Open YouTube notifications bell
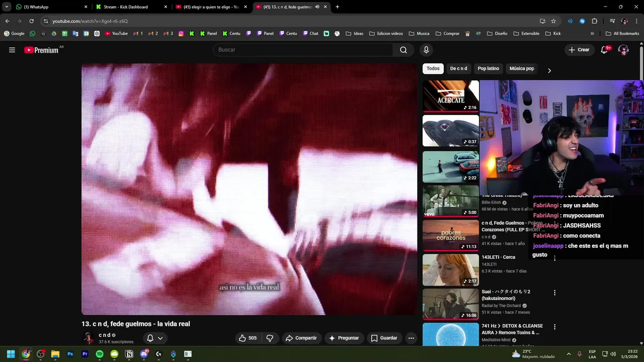Viewport: 644px width, 362px height. point(605,50)
